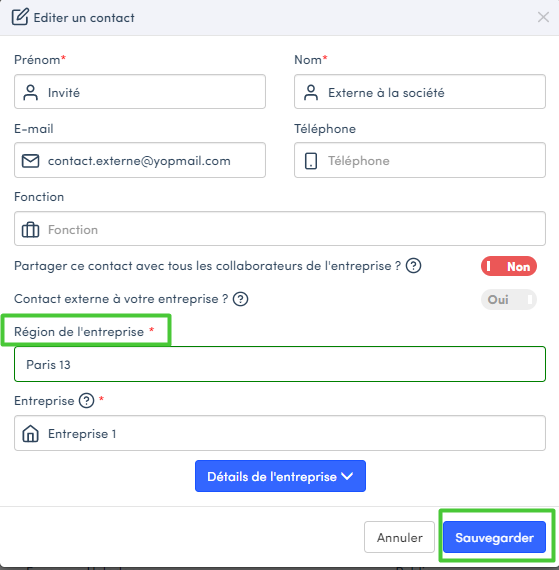Screen dimensions: 559x570
Task: Focus the Fonction input field
Action: [x=280, y=229]
